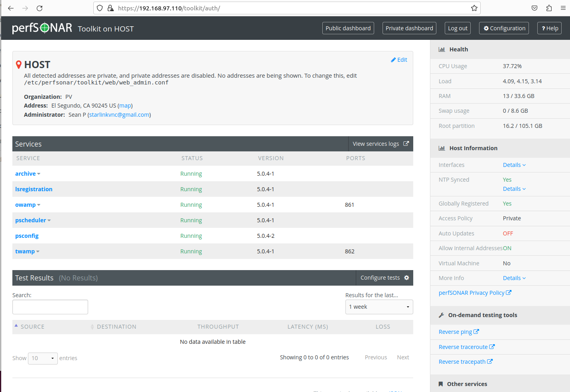Viewport: 570px width, 392px height.
Task: Sort by Destination column arrows
Action: [x=92, y=327]
